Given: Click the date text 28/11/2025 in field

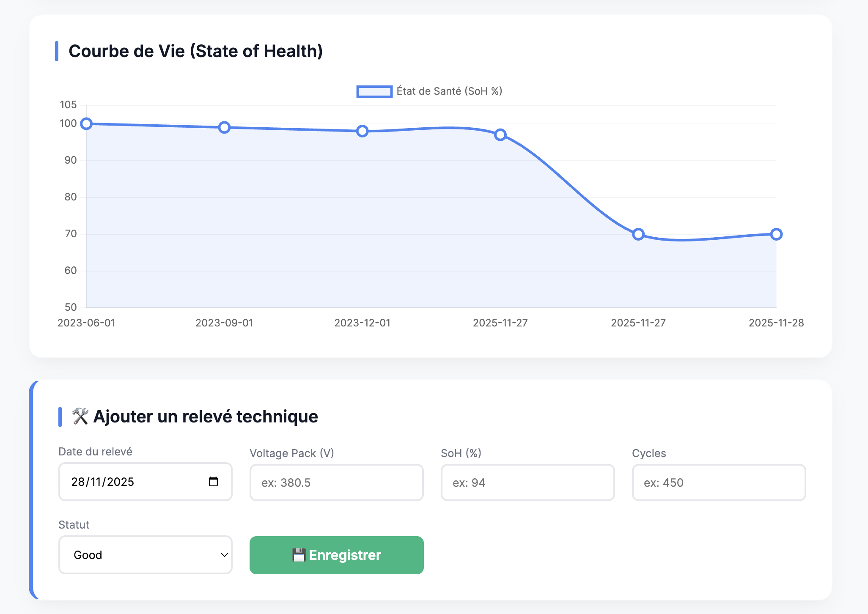Looking at the screenshot, I should coord(103,482).
